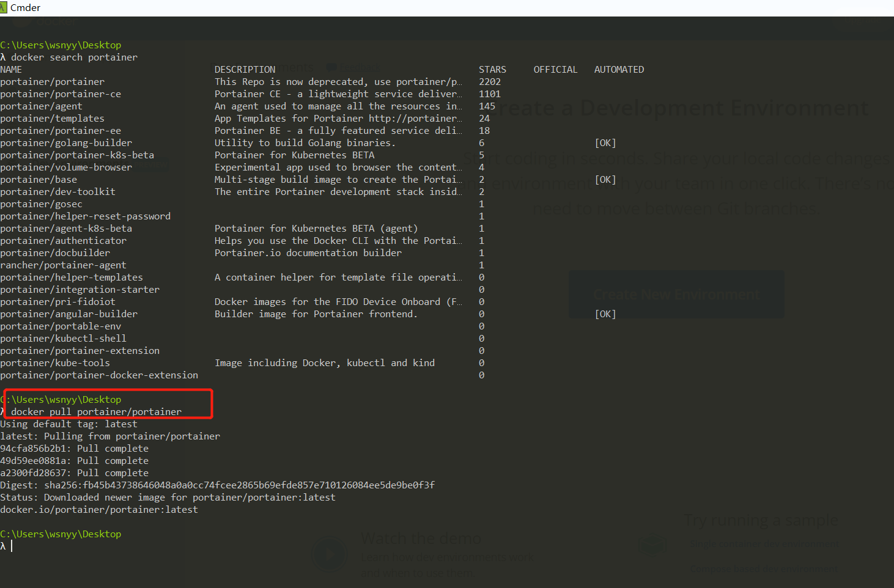Select the portainer/portainer-ce name in results
Viewport: 894px width, 588px height.
61,94
